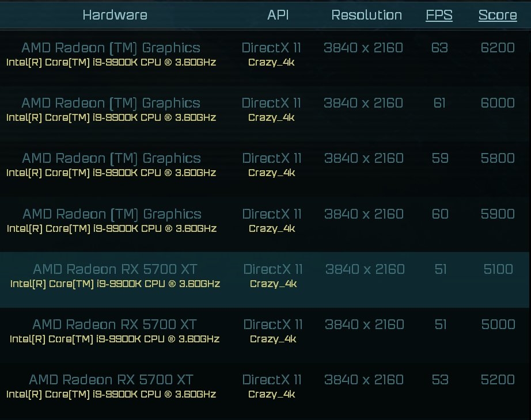Image resolution: width=531 pixels, height=420 pixels.
Task: Select the Radeon Graphics row with 61 FPS
Action: 265,109
